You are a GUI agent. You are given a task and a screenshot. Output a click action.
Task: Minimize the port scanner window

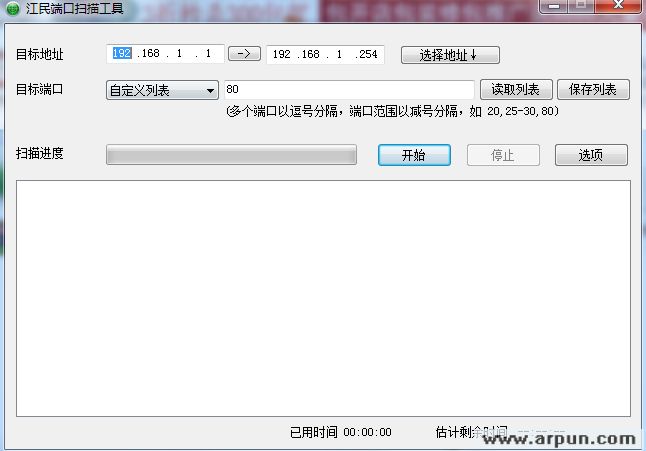553,5
